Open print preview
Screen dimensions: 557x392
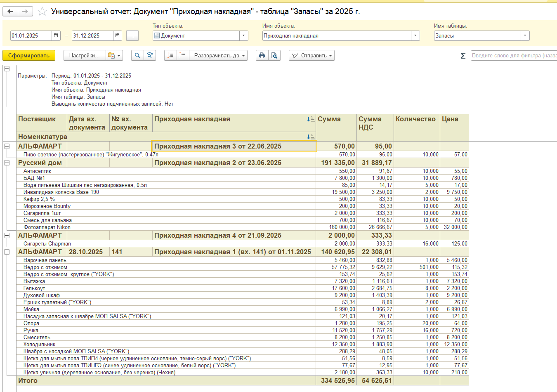pos(274,55)
